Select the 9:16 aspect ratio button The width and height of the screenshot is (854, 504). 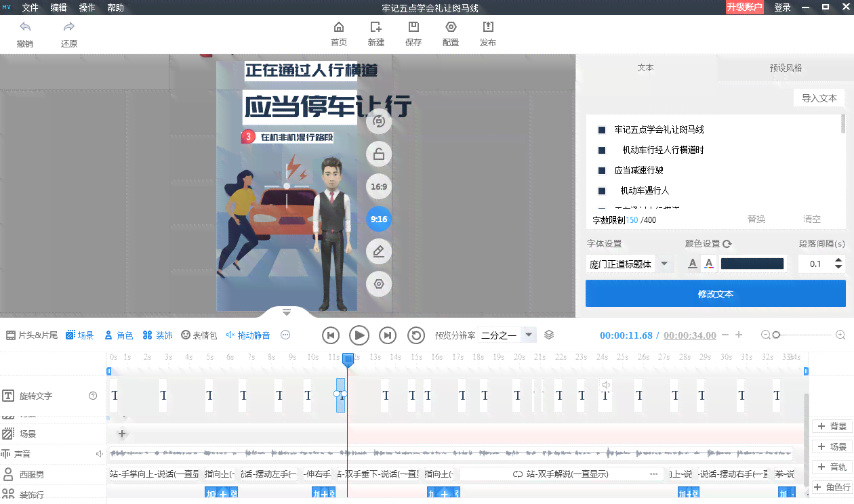[379, 219]
